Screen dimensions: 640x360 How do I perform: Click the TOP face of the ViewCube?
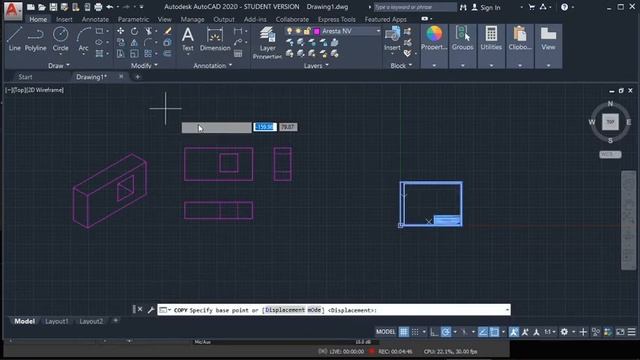(x=610, y=122)
